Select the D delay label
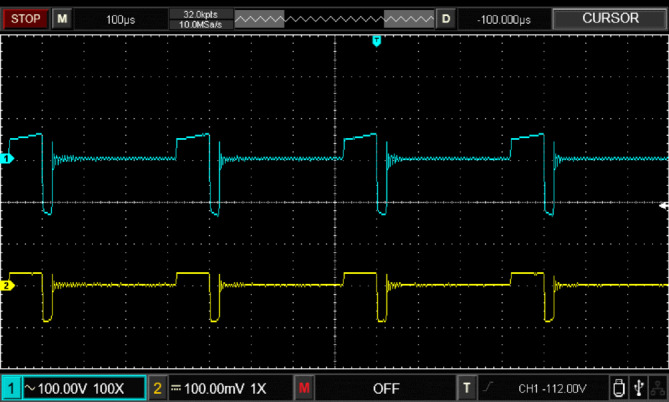This screenshot has width=669, height=402. pos(446,19)
